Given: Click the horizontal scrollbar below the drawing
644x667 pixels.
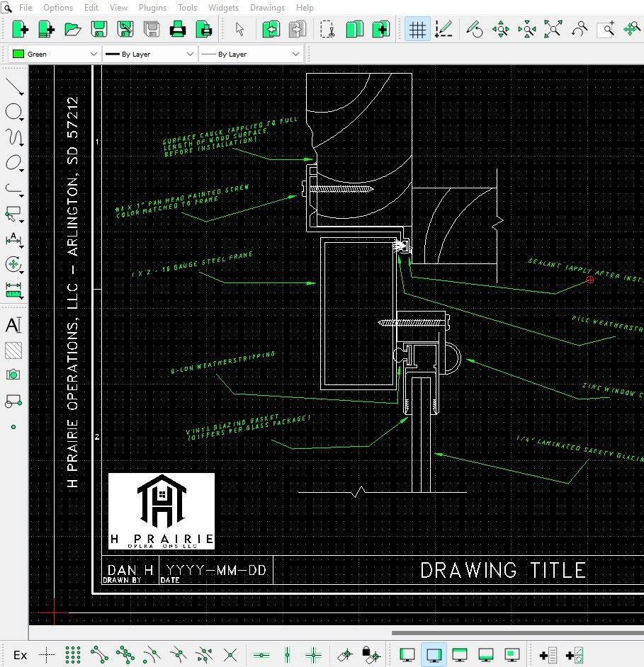Looking at the screenshot, I should click(x=517, y=633).
